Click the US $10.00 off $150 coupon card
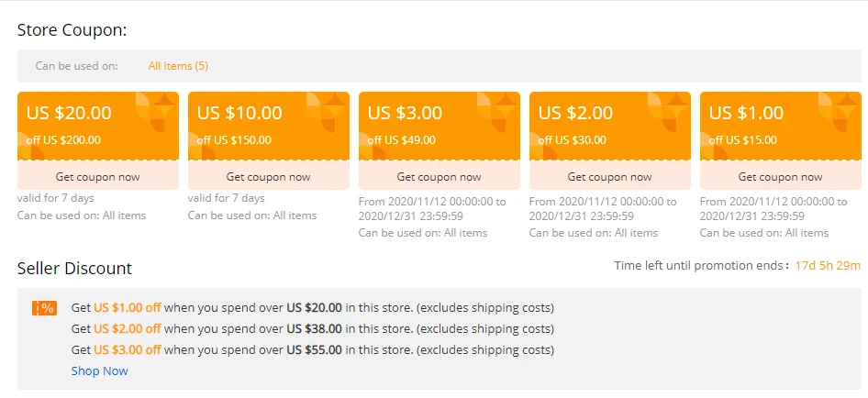Screen dimensions: 868x398 (x=269, y=126)
